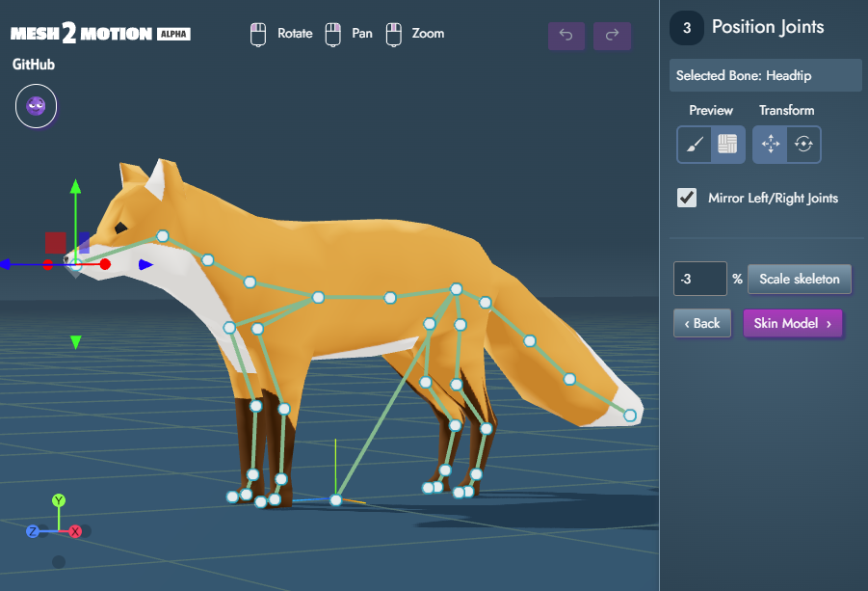
Task: Activate the rotate transform tool
Action: (x=803, y=145)
